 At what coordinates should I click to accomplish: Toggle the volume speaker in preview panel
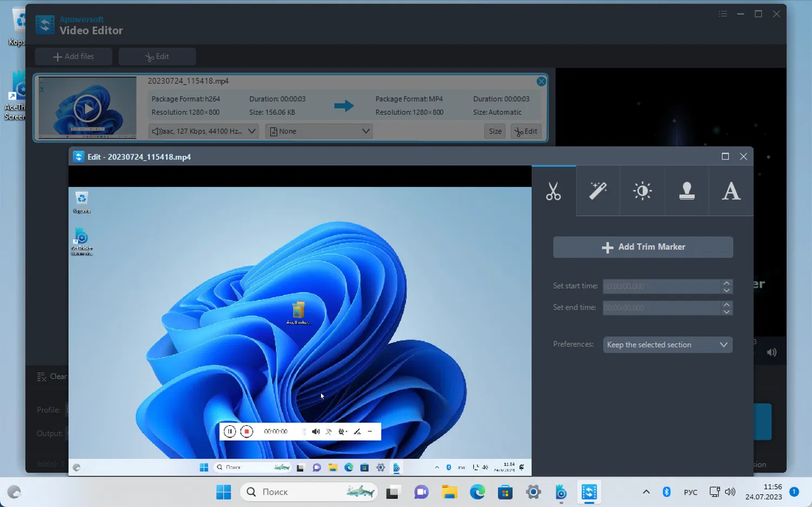click(x=772, y=353)
